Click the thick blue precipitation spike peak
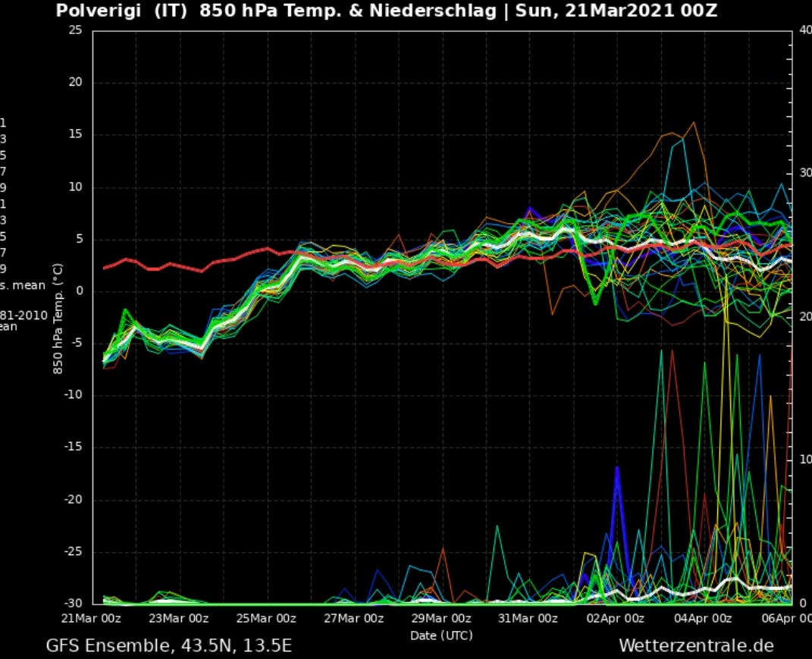 pyautogui.click(x=617, y=468)
